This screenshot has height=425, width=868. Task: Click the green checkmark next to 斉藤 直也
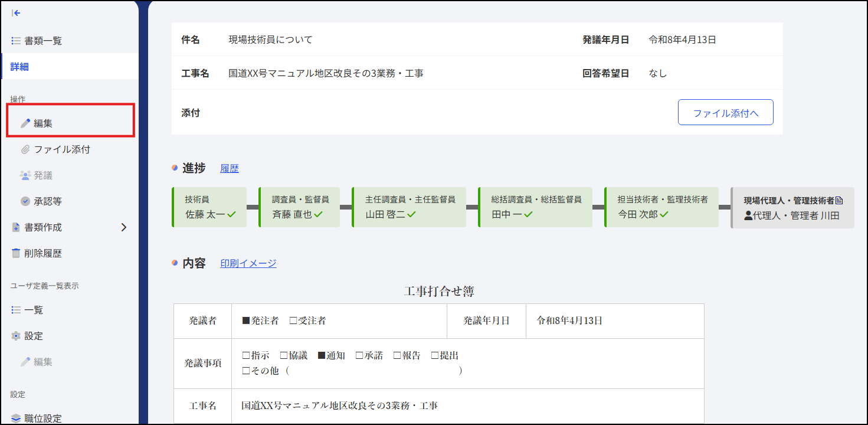319,215
